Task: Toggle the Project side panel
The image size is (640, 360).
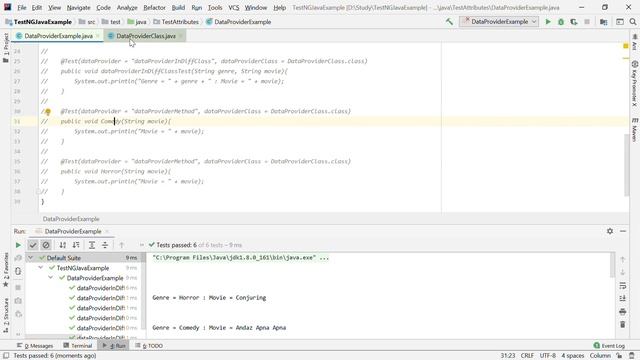Action: point(6,48)
